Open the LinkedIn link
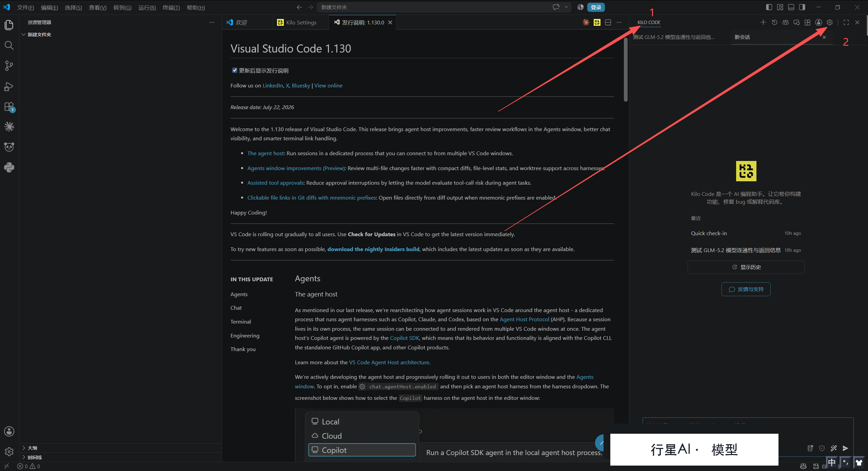Viewport: 868px width, 471px height. pos(273,85)
